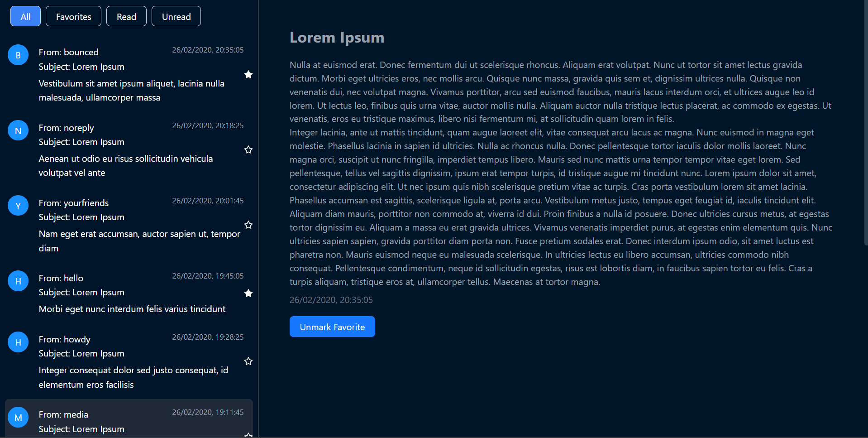Filter emails by Favorites
The height and width of the screenshot is (438, 868).
pyautogui.click(x=73, y=16)
